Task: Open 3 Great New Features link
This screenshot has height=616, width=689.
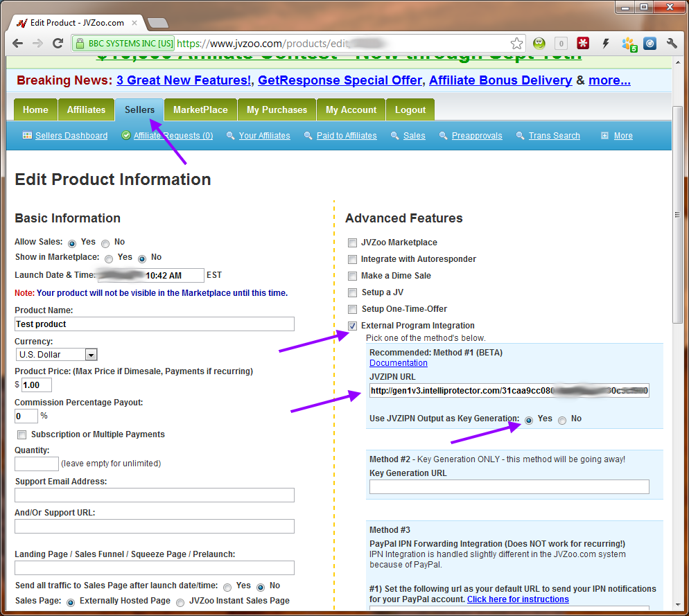Action: pos(184,80)
